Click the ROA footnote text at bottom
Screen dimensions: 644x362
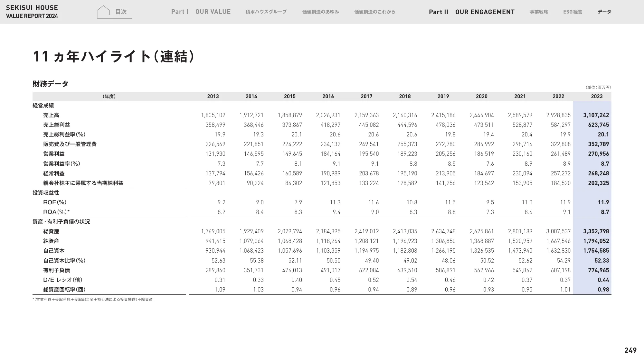[93, 299]
